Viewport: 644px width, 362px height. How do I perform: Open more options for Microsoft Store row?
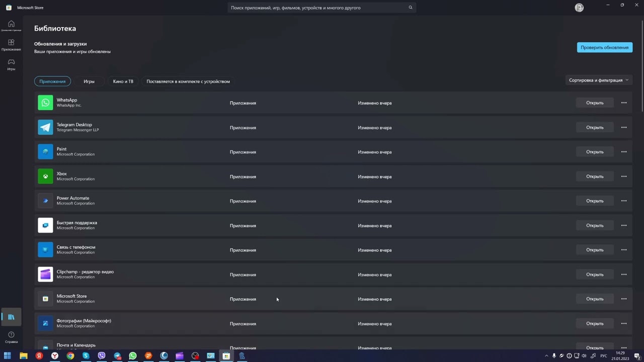click(624, 299)
